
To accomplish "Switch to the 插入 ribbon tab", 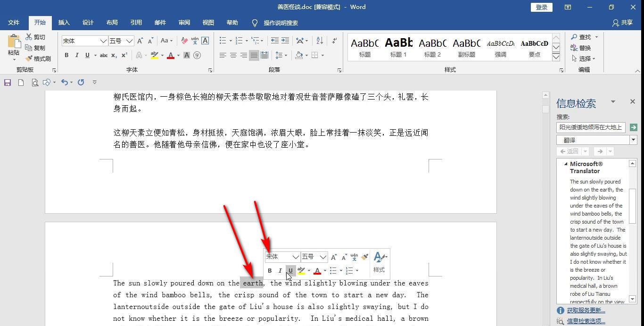I will (x=64, y=22).
